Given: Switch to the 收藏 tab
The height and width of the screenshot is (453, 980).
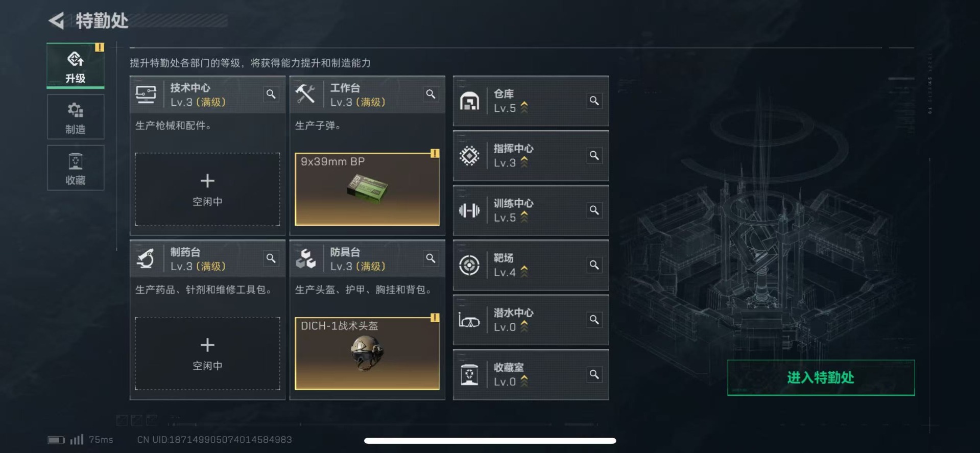Looking at the screenshot, I should [x=76, y=168].
